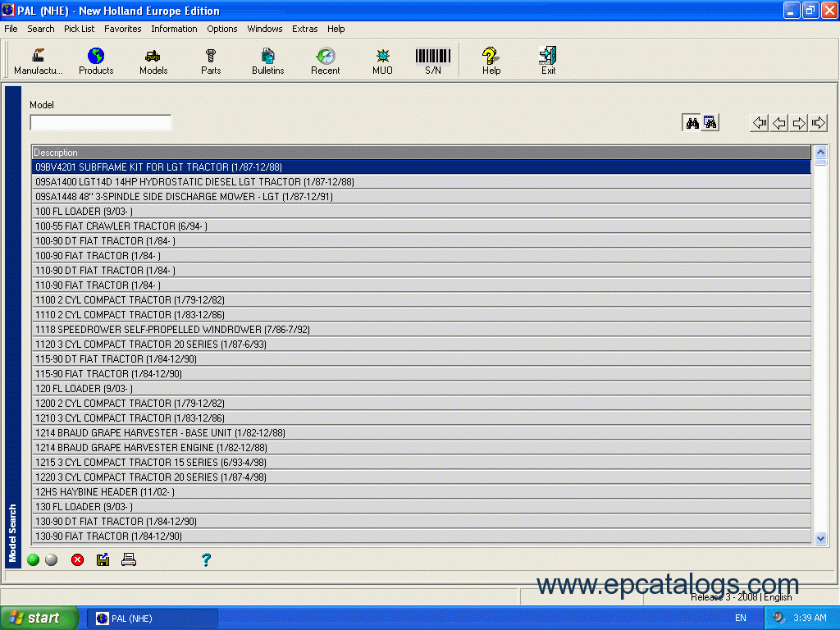Image resolution: width=840 pixels, height=630 pixels.
Task: Click the Windows start button
Action: coord(38,619)
